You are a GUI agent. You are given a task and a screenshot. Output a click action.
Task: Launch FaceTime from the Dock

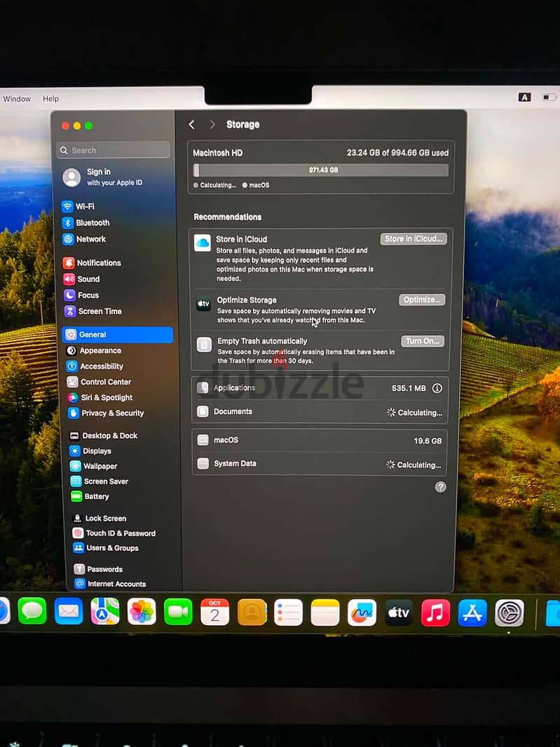coord(178,612)
